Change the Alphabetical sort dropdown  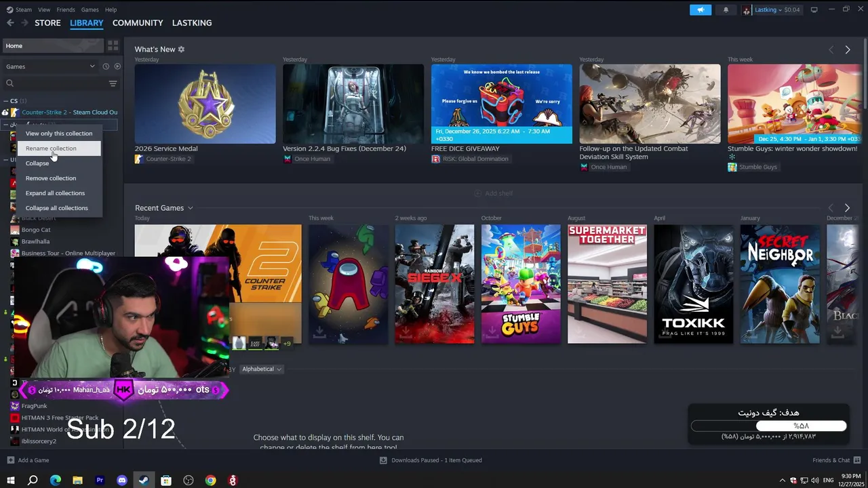(x=261, y=369)
